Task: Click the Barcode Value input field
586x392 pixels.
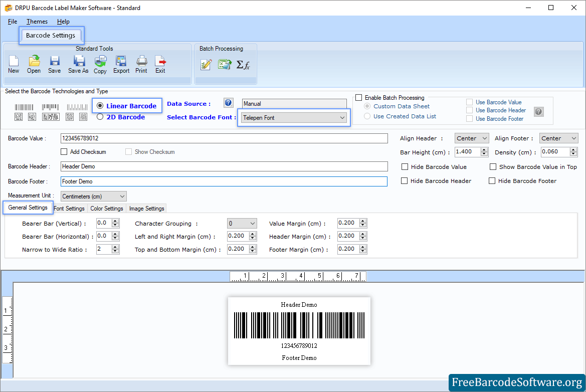Action: point(224,138)
